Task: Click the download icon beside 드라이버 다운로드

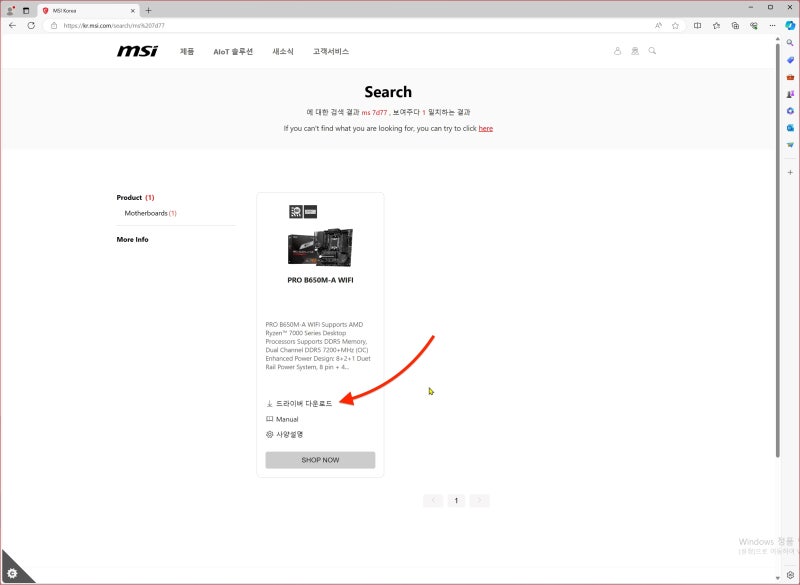Action: pyautogui.click(x=269, y=403)
